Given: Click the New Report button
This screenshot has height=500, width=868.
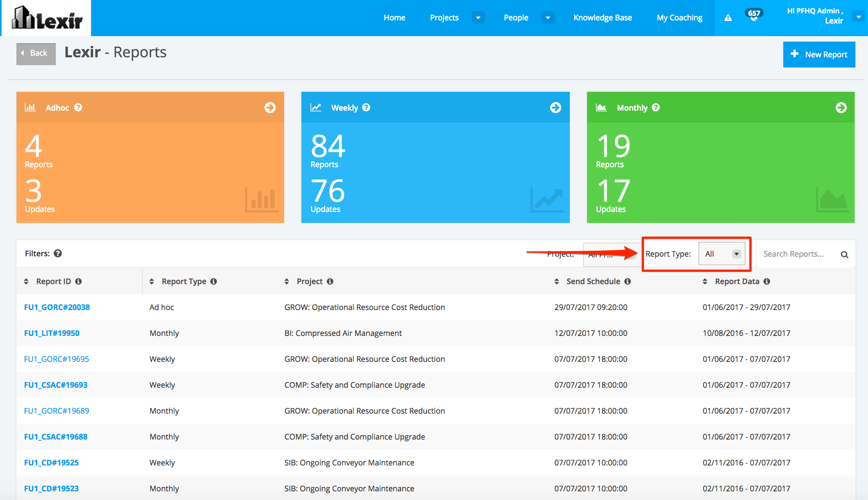Looking at the screenshot, I should pyautogui.click(x=819, y=55).
